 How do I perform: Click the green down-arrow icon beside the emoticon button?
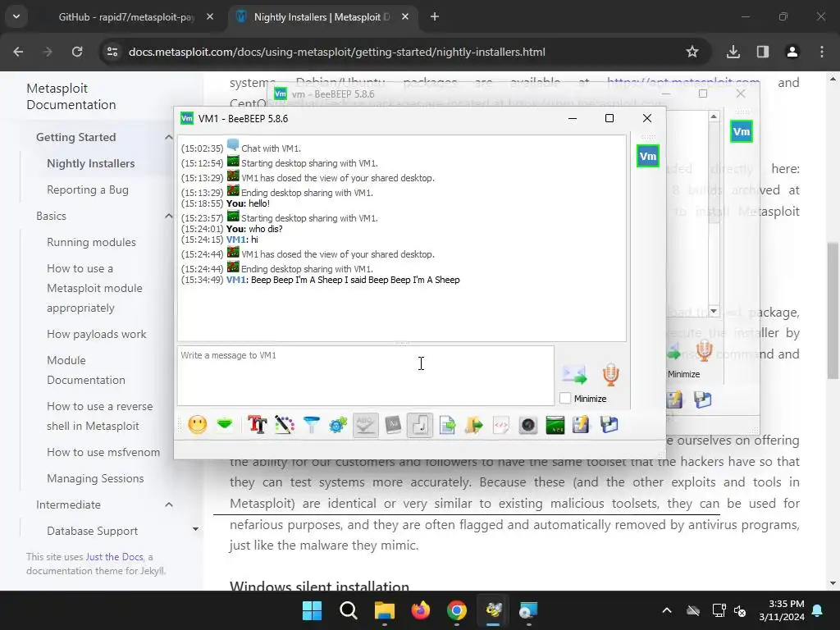coord(225,425)
